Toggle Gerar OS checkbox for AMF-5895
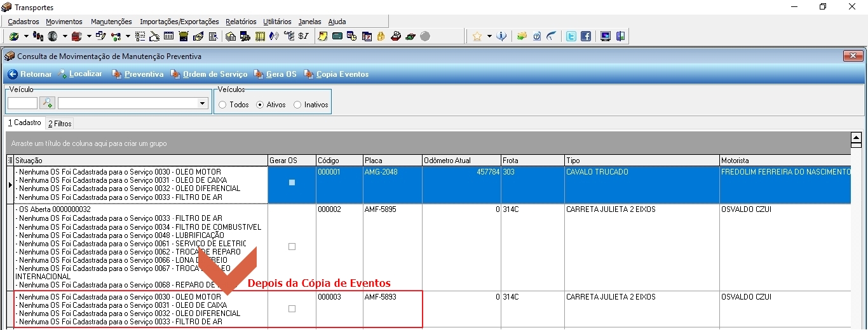The width and height of the screenshot is (868, 330). click(x=292, y=246)
